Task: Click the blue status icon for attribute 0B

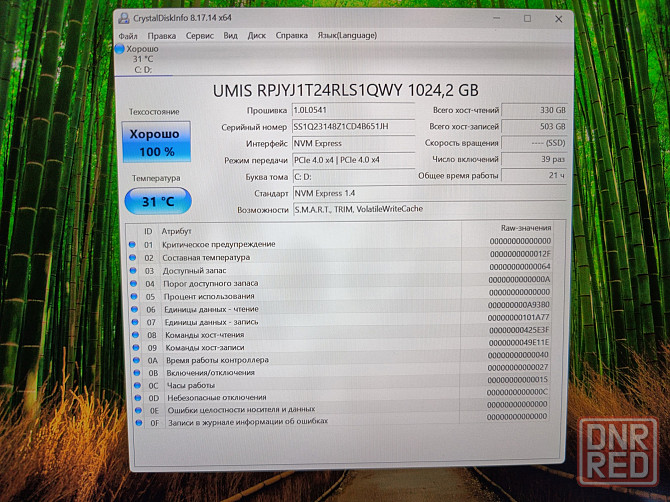Action: tap(137, 373)
